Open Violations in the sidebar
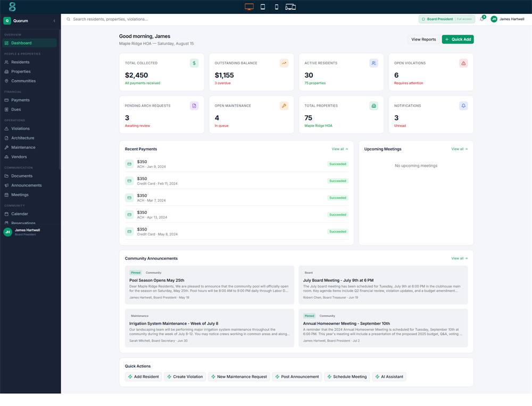532x406 pixels. tap(29, 129)
